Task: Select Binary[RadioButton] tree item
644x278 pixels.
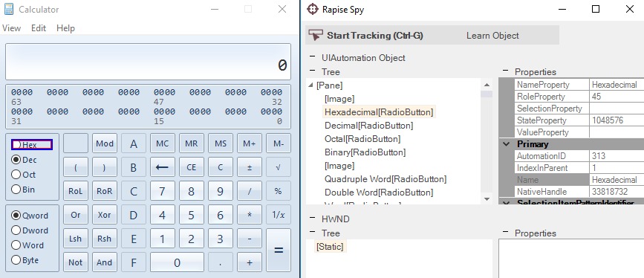Action: click(x=365, y=152)
